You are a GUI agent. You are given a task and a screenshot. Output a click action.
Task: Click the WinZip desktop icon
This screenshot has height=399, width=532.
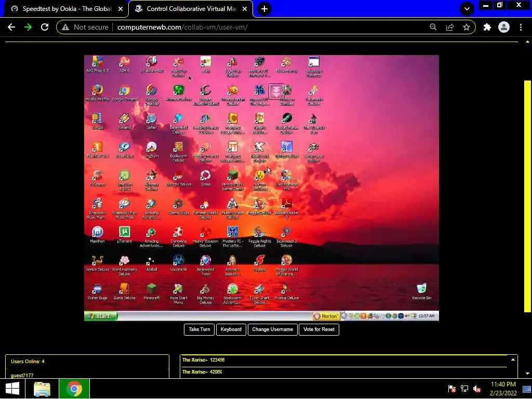click(97, 121)
